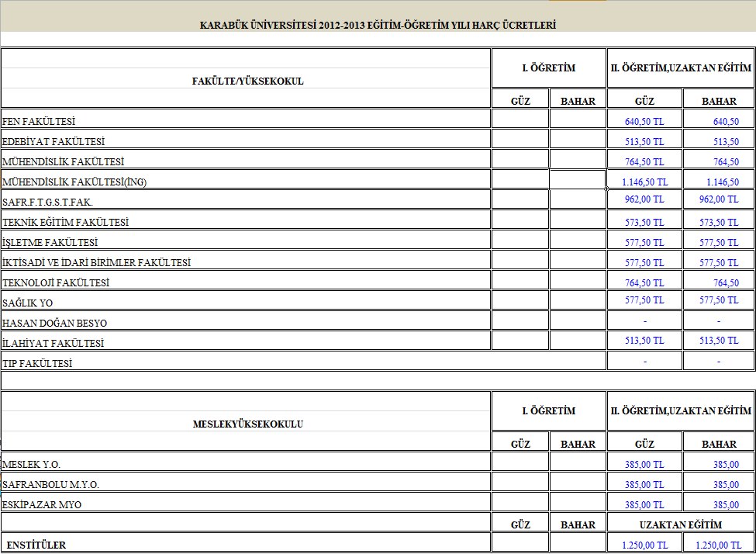Click the right 1.250,00 TL in ENSTİTÜLER row

pyautogui.click(x=719, y=545)
